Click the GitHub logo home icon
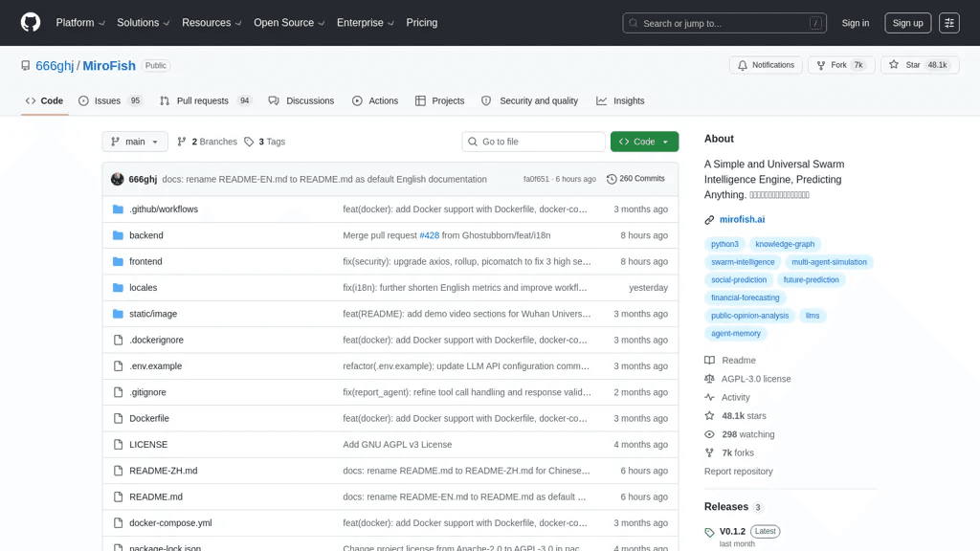Viewport: 980px width, 551px height. click(30, 23)
